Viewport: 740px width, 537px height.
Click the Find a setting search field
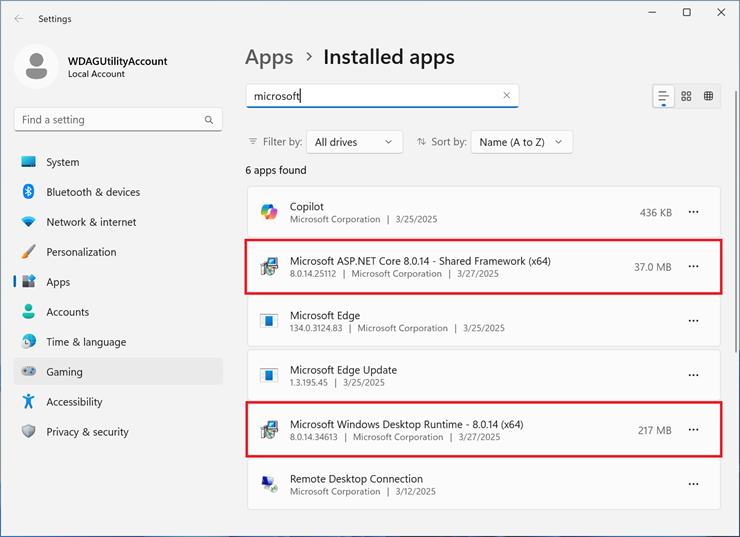108,120
